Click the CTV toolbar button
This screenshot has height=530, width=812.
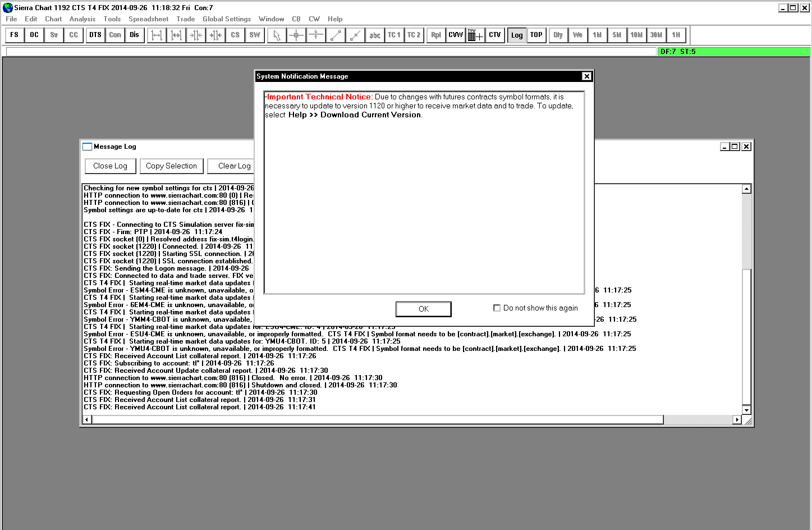click(495, 35)
